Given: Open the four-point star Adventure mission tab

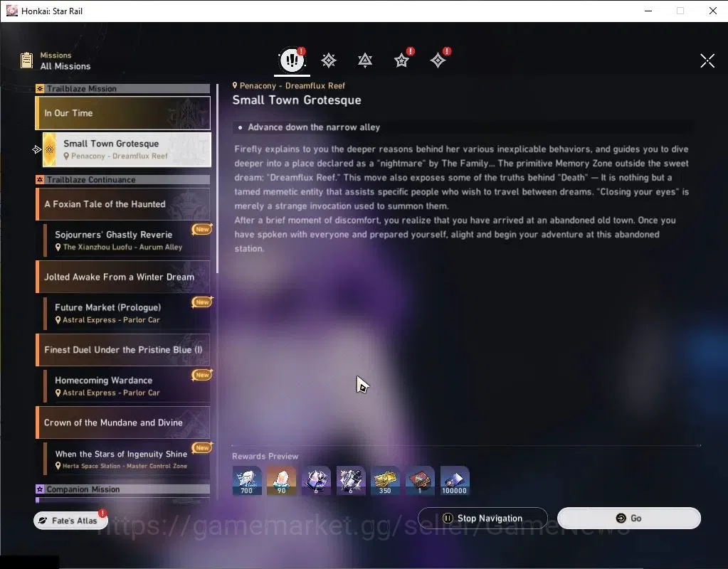Looking at the screenshot, I should [438, 60].
